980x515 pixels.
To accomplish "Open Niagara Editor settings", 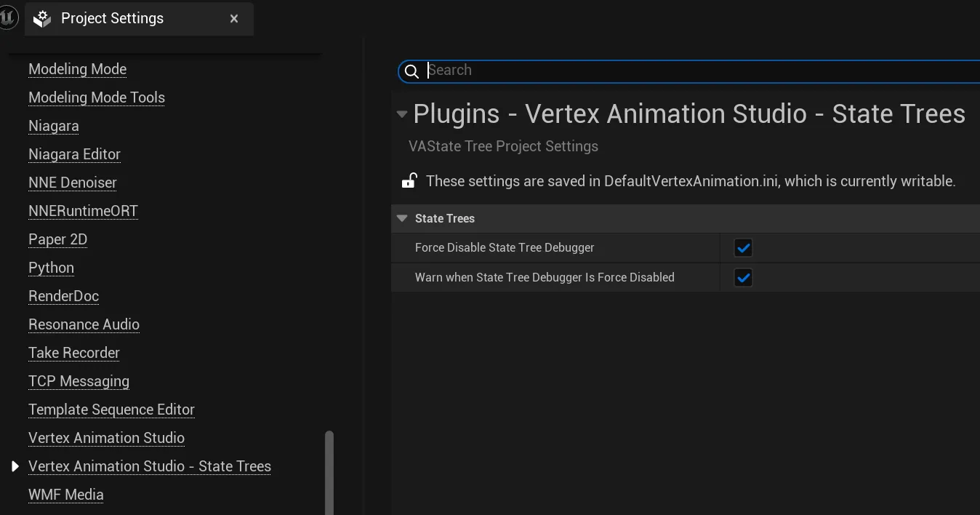I will tap(74, 154).
